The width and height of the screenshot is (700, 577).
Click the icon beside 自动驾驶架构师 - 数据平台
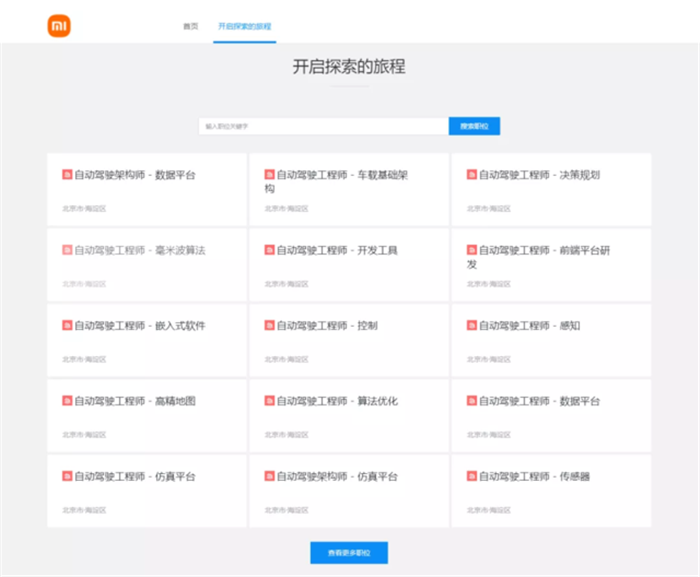pos(67,175)
